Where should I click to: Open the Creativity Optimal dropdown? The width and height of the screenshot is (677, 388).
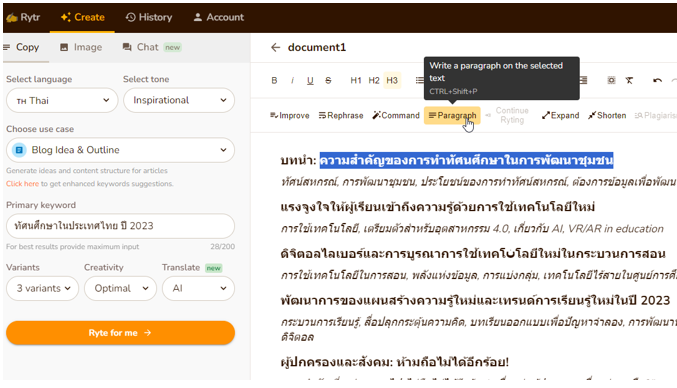120,288
